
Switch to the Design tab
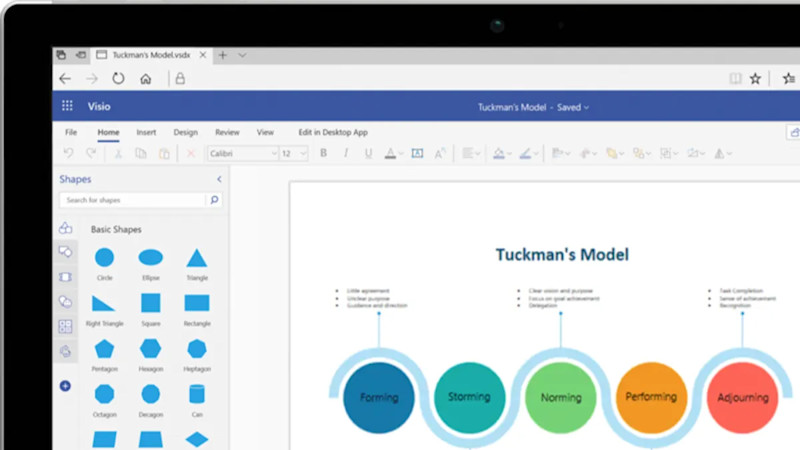[x=185, y=132]
